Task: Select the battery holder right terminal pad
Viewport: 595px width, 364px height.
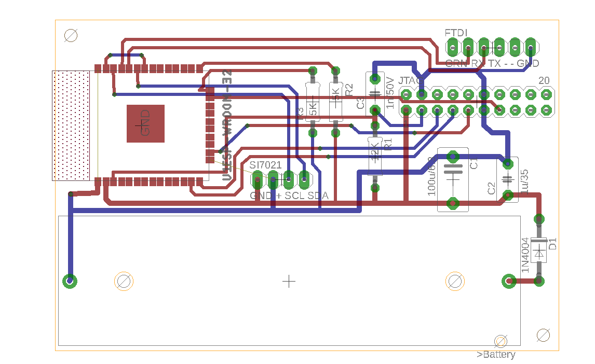Action: [508, 281]
